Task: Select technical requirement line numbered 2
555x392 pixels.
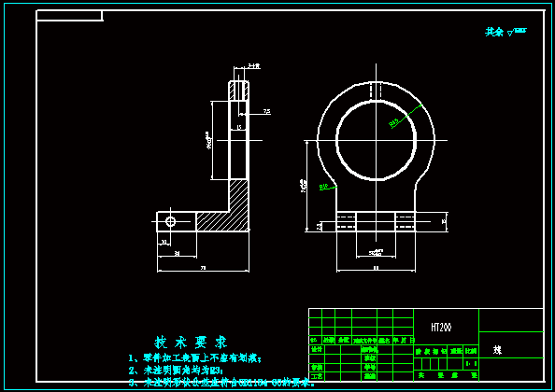Action: pos(176,371)
